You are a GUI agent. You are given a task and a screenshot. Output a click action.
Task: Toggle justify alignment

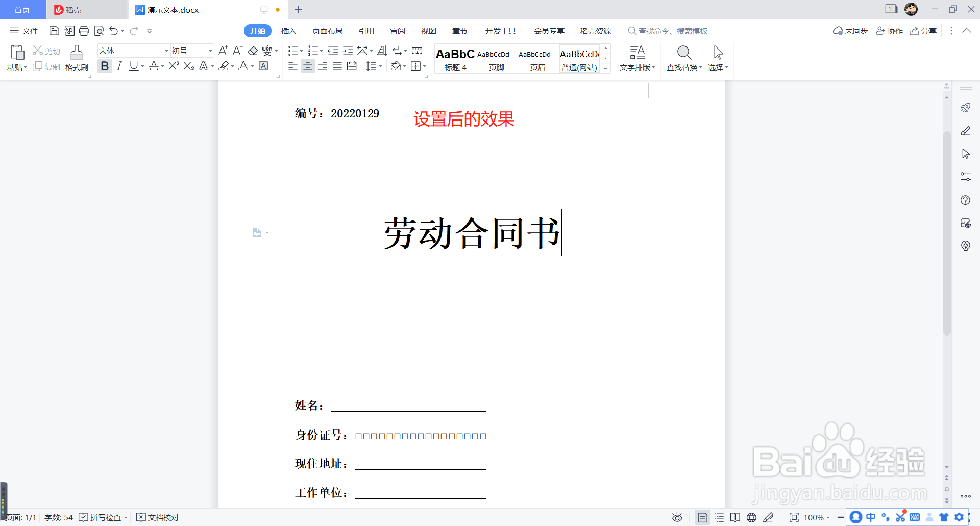point(337,66)
